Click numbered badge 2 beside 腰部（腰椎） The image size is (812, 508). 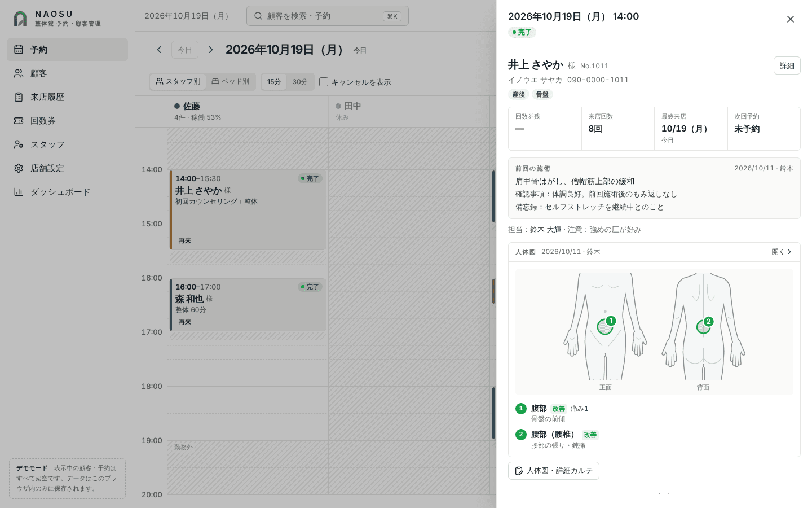point(520,435)
